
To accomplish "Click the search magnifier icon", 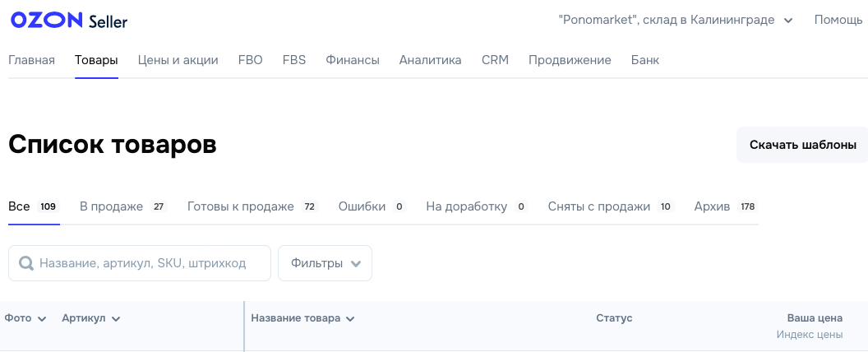I will click(x=26, y=263).
